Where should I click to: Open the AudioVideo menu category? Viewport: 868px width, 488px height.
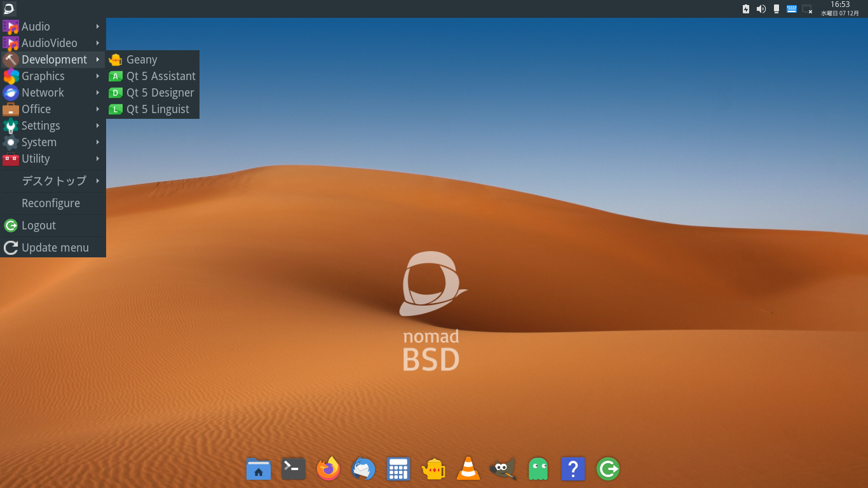[x=53, y=43]
